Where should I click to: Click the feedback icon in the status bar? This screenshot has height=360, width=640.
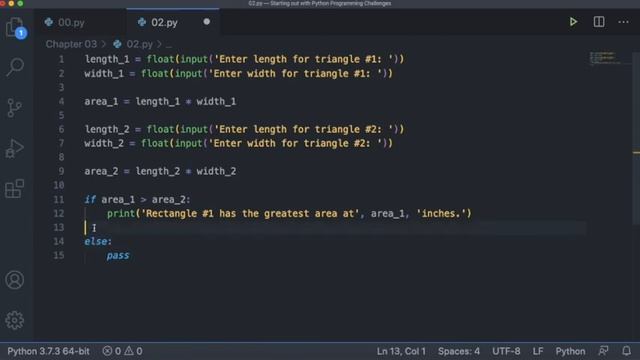tap(603, 351)
